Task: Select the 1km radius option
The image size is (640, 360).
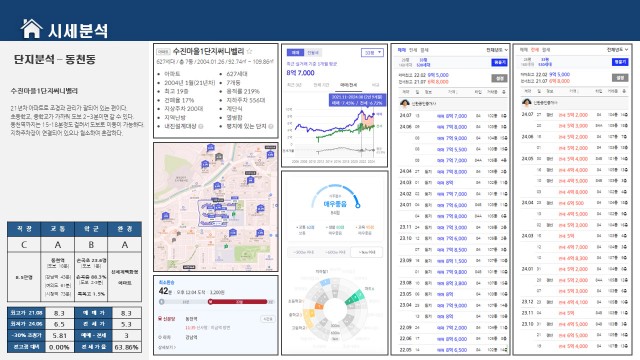Action: click(x=367, y=252)
